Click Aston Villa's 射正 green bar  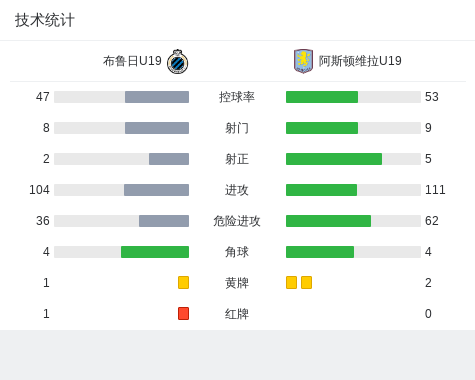click(334, 159)
